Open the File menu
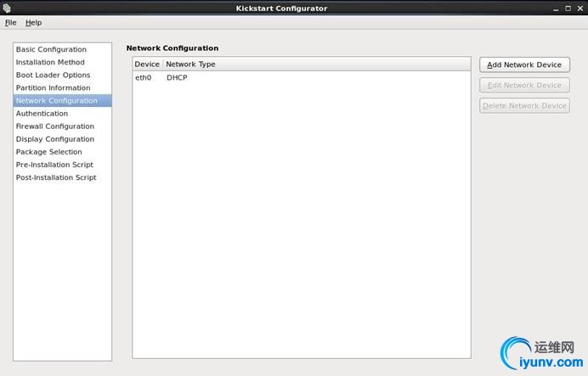The width and height of the screenshot is (588, 376). click(10, 23)
